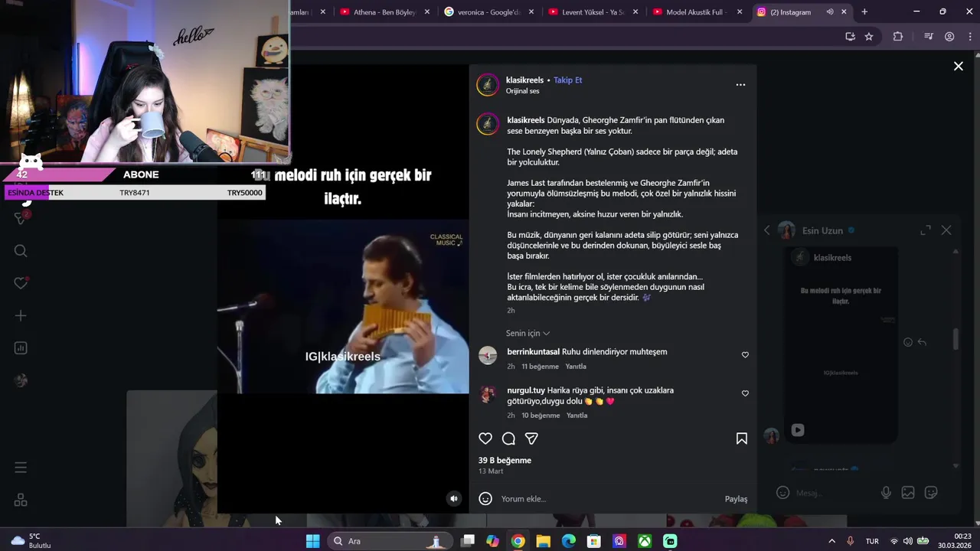This screenshot has height=551, width=980.
Task: Open the emoji picker next to Yorum ekle
Action: (x=485, y=499)
